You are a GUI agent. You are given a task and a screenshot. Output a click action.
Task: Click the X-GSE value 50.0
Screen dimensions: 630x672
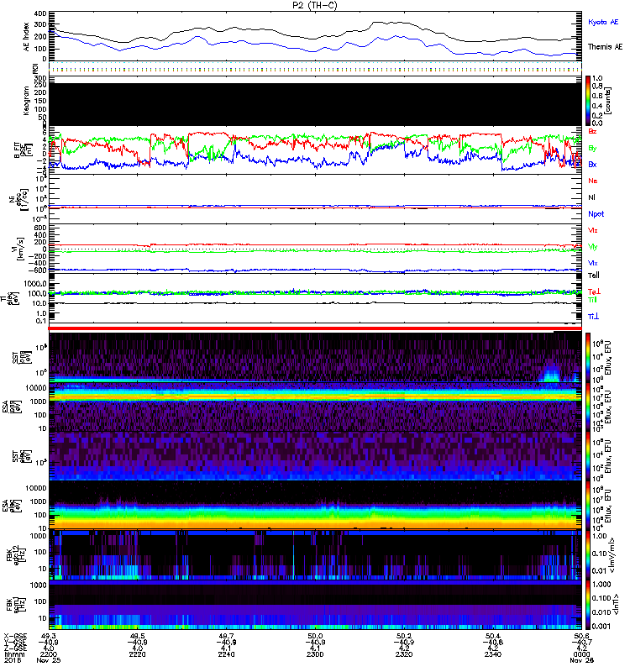tap(315, 636)
